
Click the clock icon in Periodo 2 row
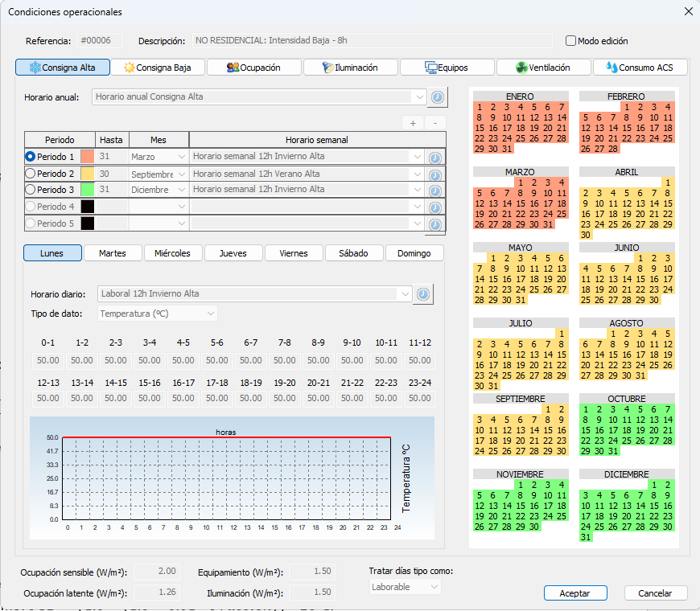pos(434,175)
